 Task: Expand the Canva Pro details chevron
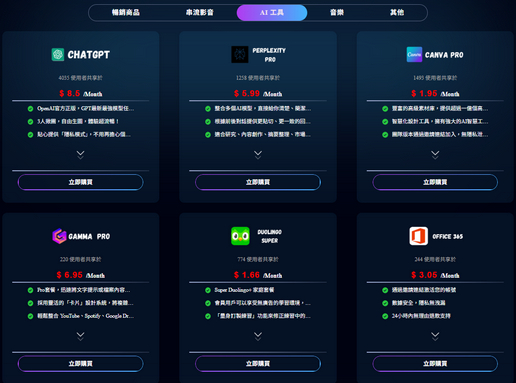tap(435, 155)
